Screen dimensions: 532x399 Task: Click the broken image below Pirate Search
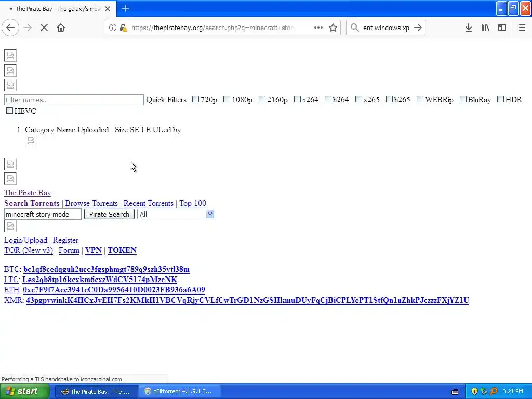(x=10, y=226)
